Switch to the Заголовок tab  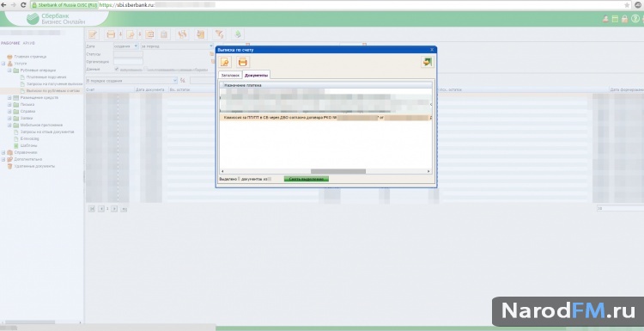click(230, 76)
